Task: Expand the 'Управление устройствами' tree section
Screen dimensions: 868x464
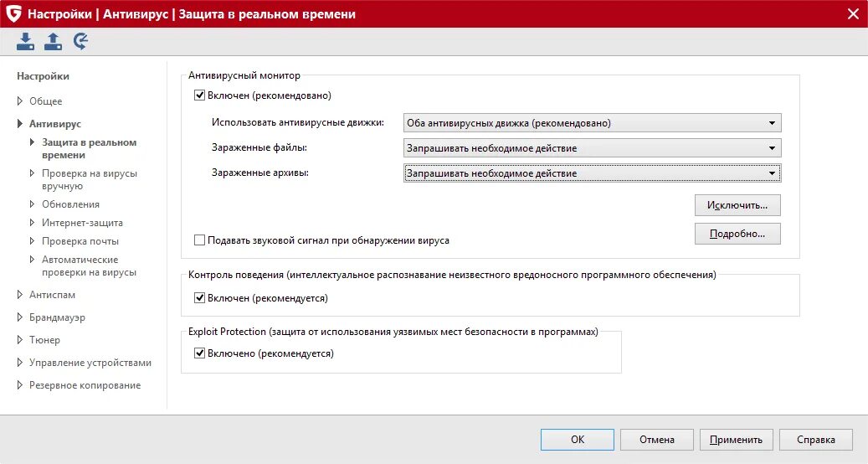Action: tap(20, 363)
